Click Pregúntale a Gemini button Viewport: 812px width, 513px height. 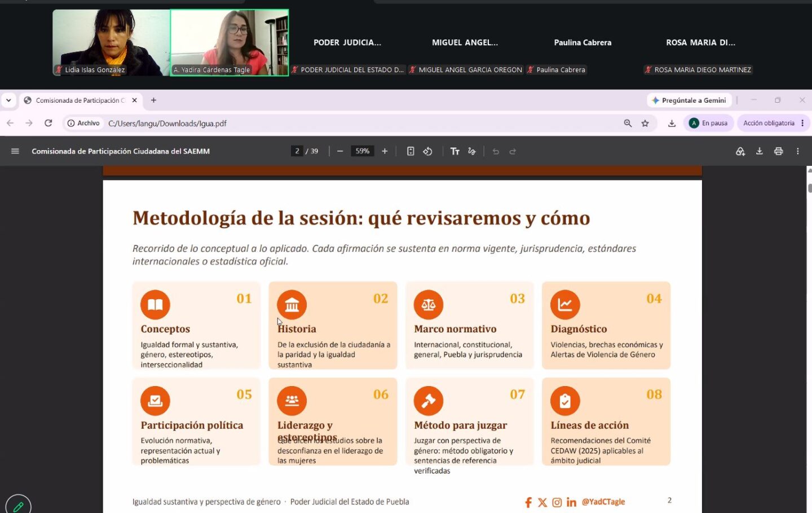689,100
